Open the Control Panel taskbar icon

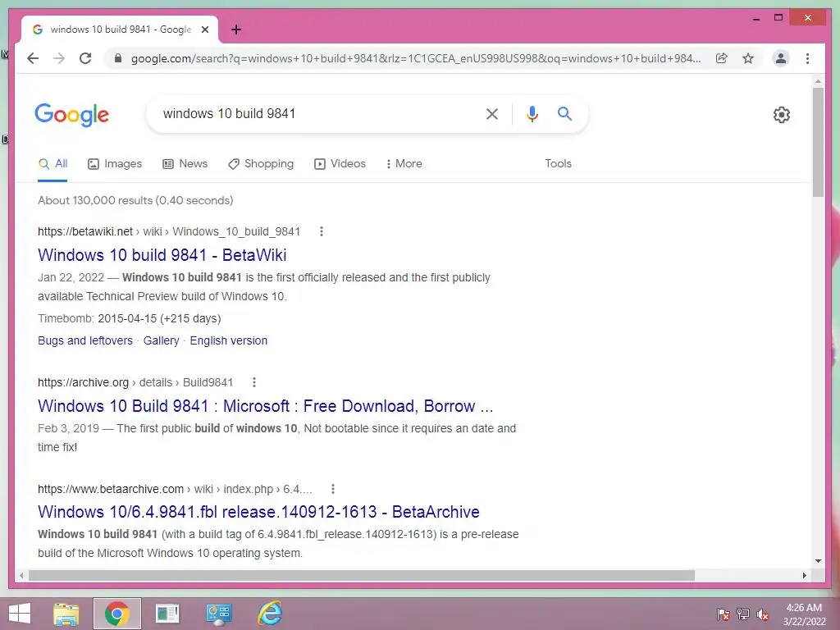218,614
